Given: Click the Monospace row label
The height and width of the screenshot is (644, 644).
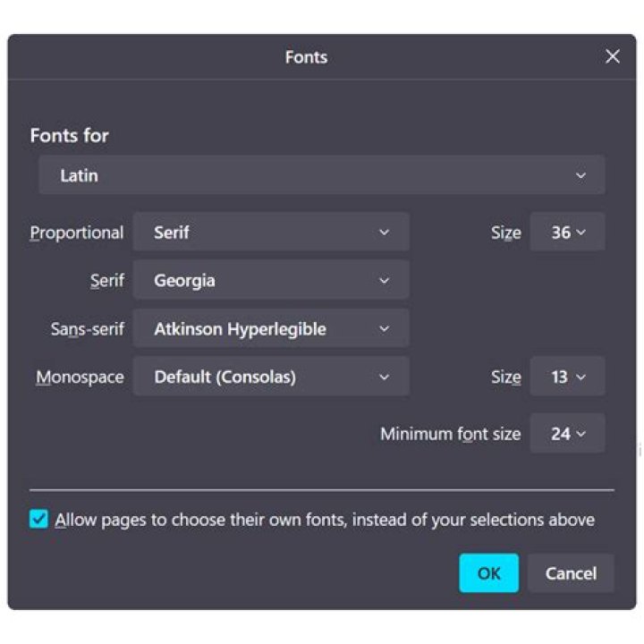Looking at the screenshot, I should point(80,377).
